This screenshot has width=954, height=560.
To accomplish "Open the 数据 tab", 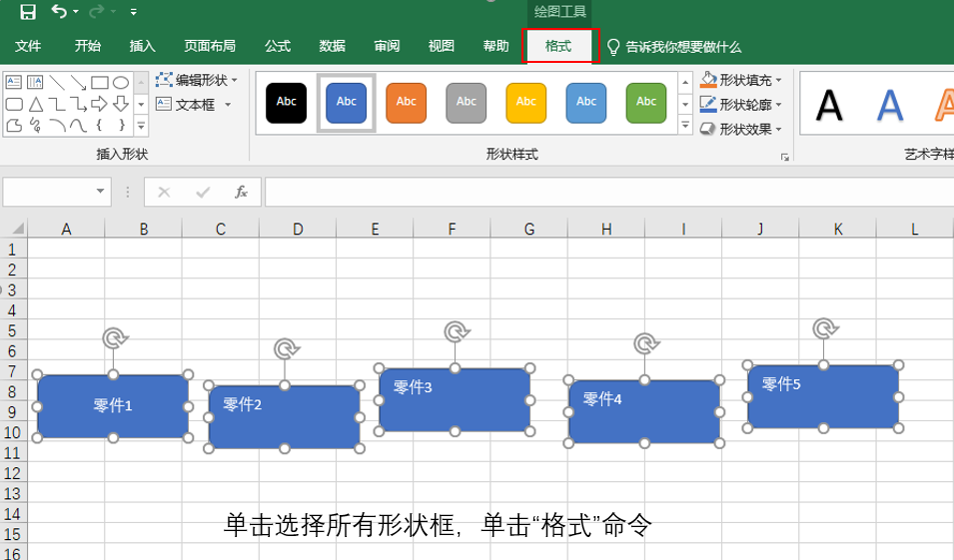I will pos(333,46).
